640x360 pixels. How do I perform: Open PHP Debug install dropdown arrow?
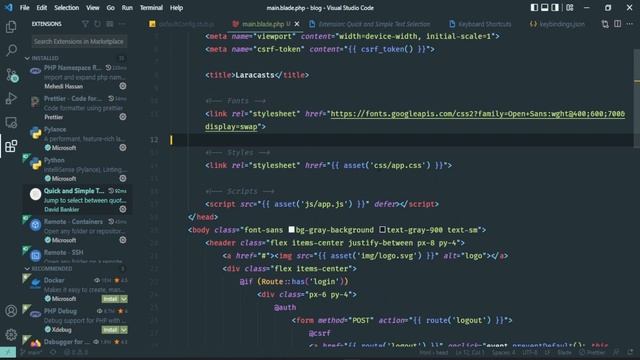click(124, 329)
